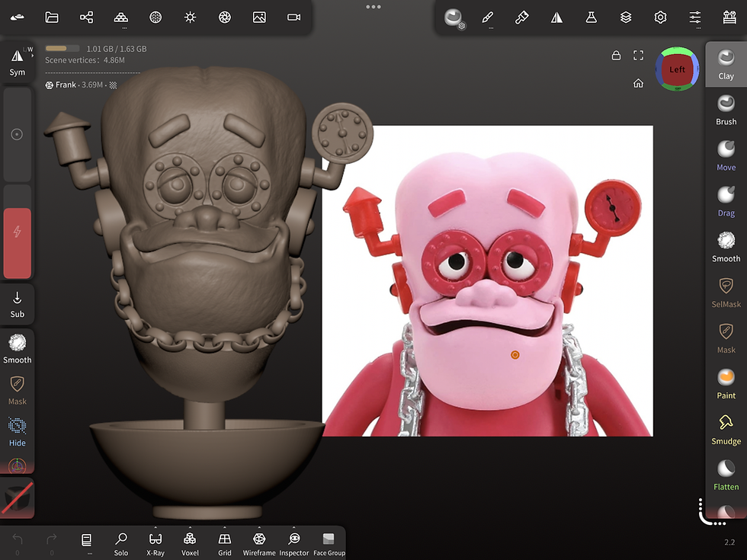Screen dimensions: 747x560
Task: Select the Move tool
Action: click(726, 155)
